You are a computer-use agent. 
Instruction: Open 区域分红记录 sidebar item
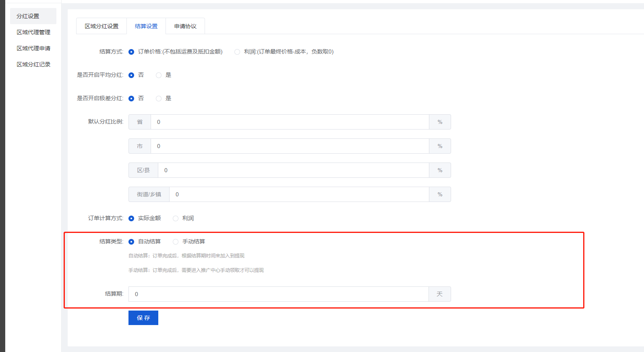click(x=33, y=64)
